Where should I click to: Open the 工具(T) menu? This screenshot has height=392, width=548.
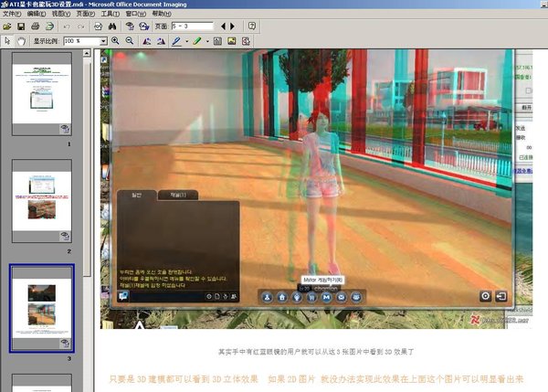point(111,14)
